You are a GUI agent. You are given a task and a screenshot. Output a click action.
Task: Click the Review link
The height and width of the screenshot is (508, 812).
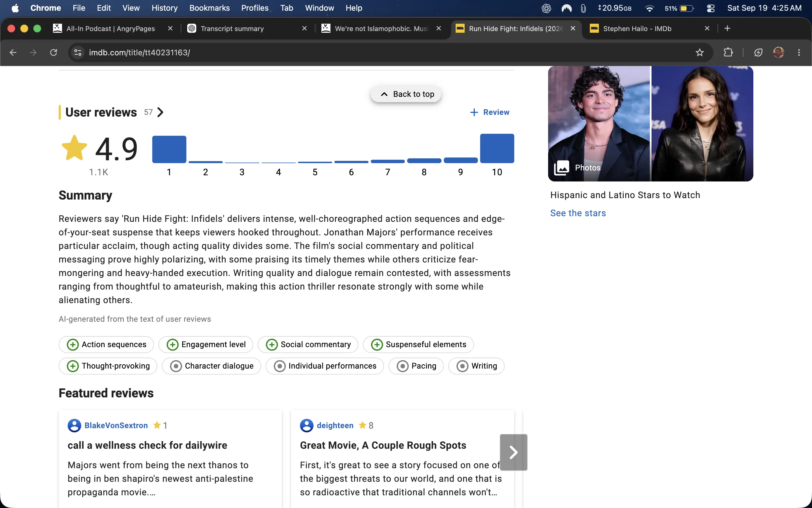[496, 112]
